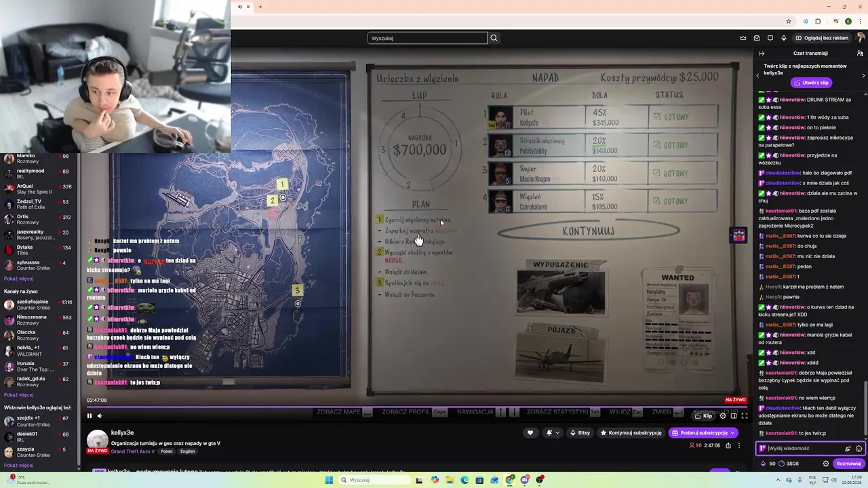Send message with Rozmawiaj button
The image size is (868, 488).
pos(848,464)
